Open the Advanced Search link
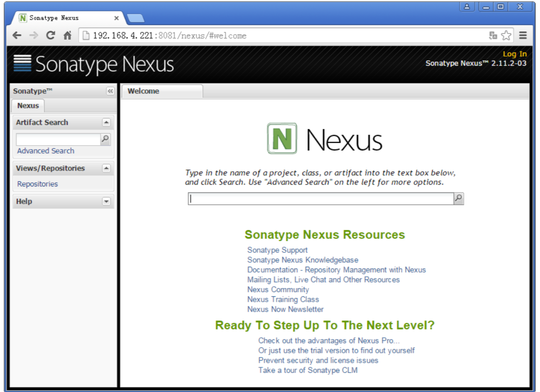Image resolution: width=540 pixels, height=392 pixels. 46,151
